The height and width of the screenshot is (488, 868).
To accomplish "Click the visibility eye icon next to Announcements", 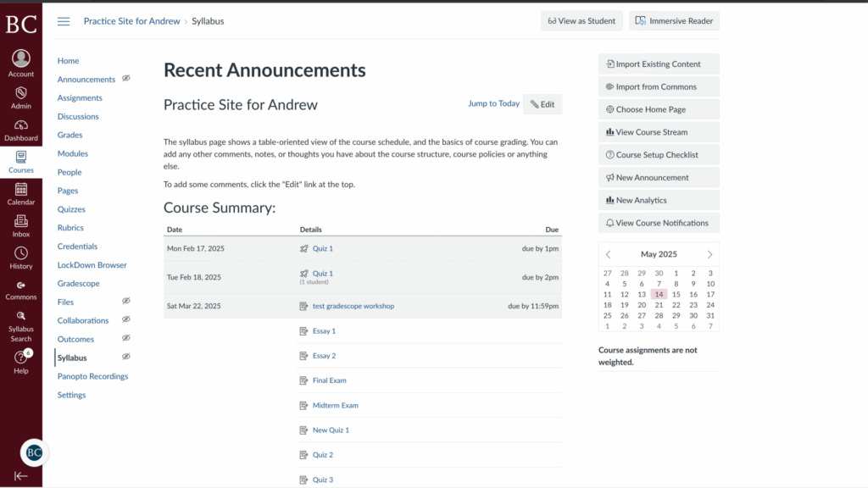I will pyautogui.click(x=125, y=79).
